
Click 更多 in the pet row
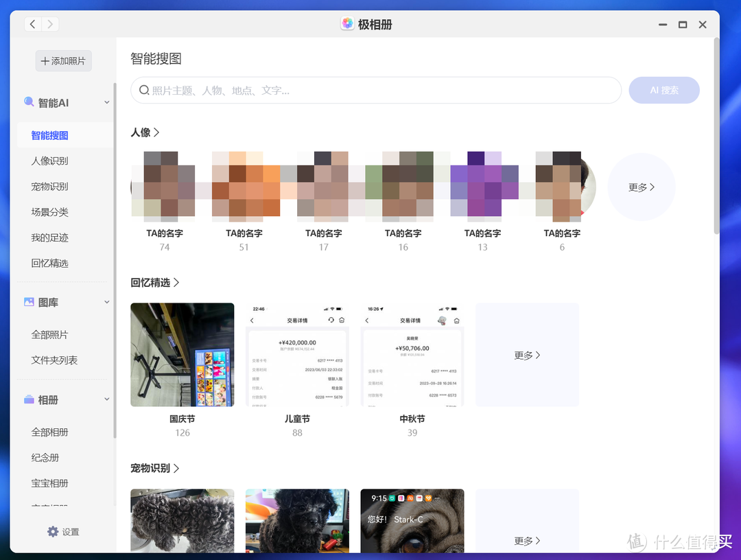point(527,541)
